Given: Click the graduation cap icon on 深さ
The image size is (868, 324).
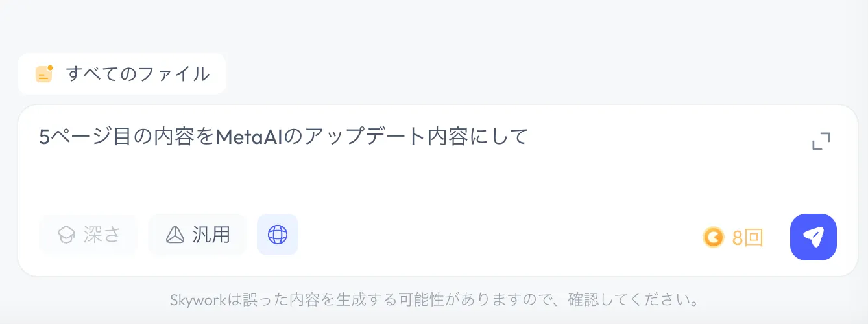Looking at the screenshot, I should coord(66,235).
